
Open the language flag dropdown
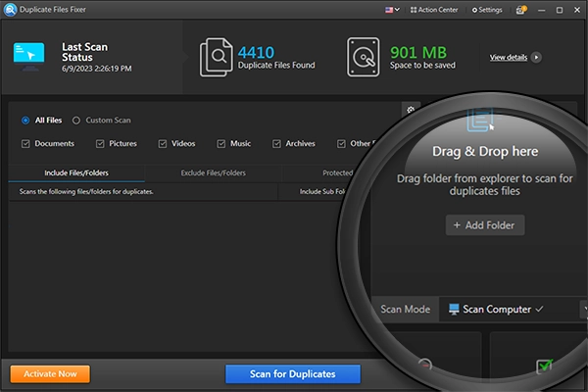(x=392, y=10)
